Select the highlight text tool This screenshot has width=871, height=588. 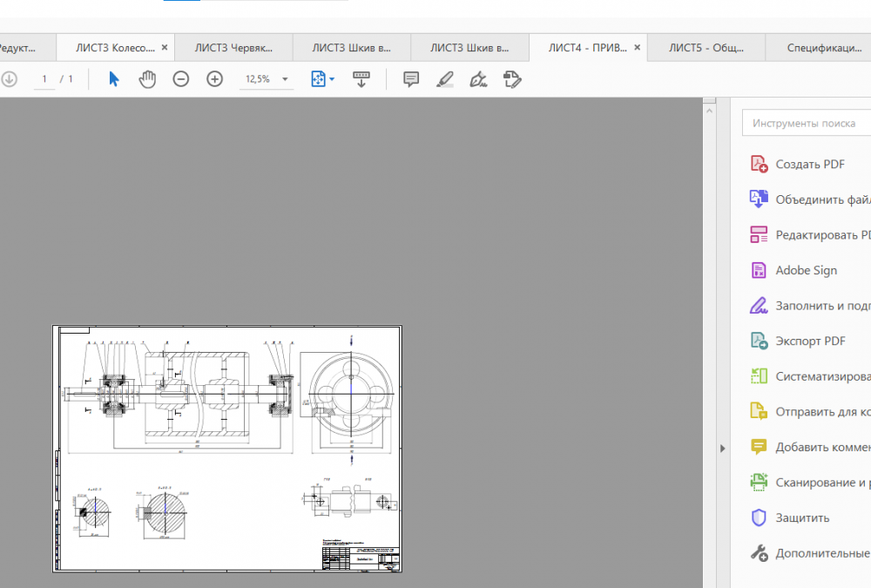tap(445, 79)
